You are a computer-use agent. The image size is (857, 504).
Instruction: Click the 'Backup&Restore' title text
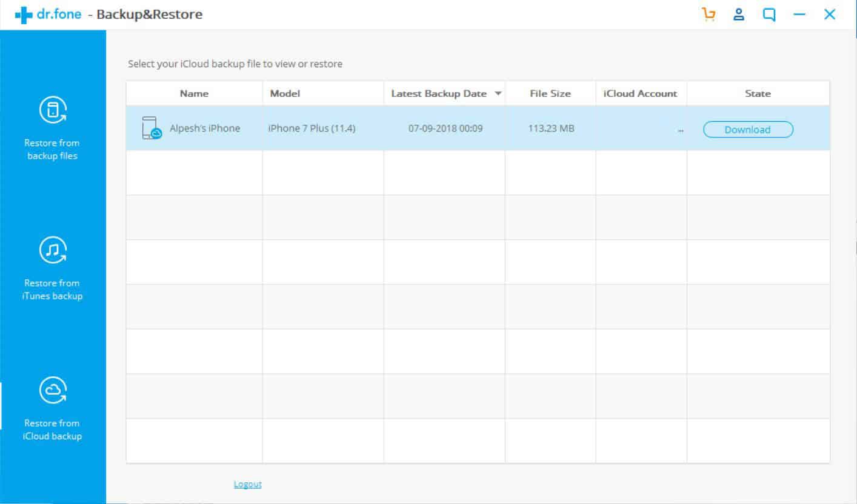tap(150, 15)
